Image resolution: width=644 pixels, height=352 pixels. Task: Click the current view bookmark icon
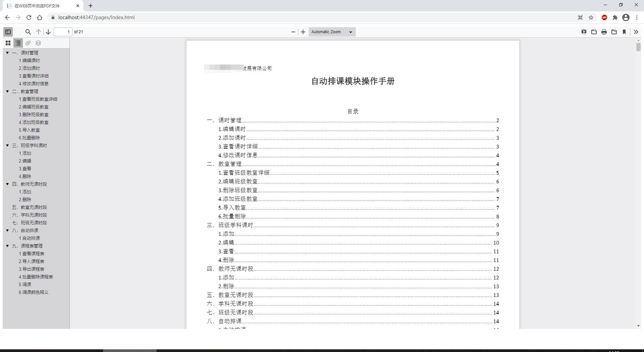(x=624, y=32)
